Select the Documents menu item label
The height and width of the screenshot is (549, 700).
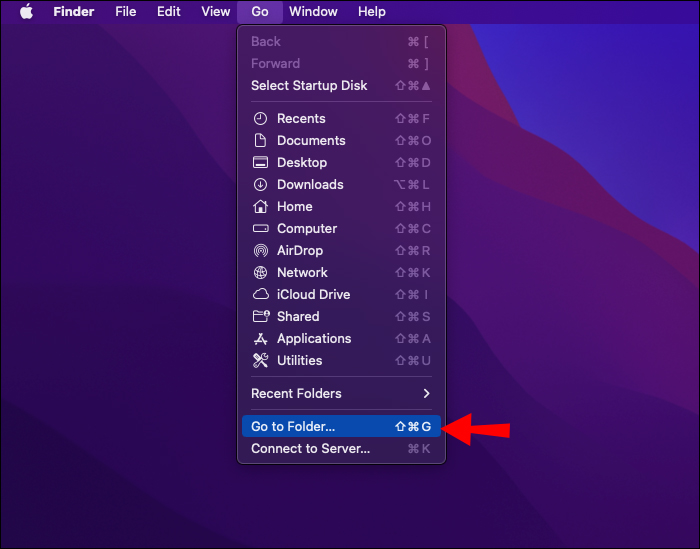(311, 141)
